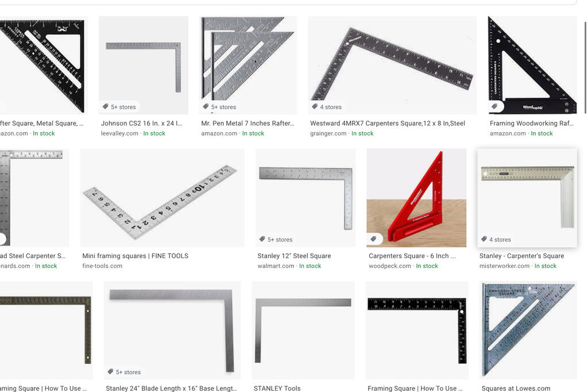Click the tag icon on Stanley 12" Steel Square image
The width and height of the screenshot is (588, 392).
point(262,239)
